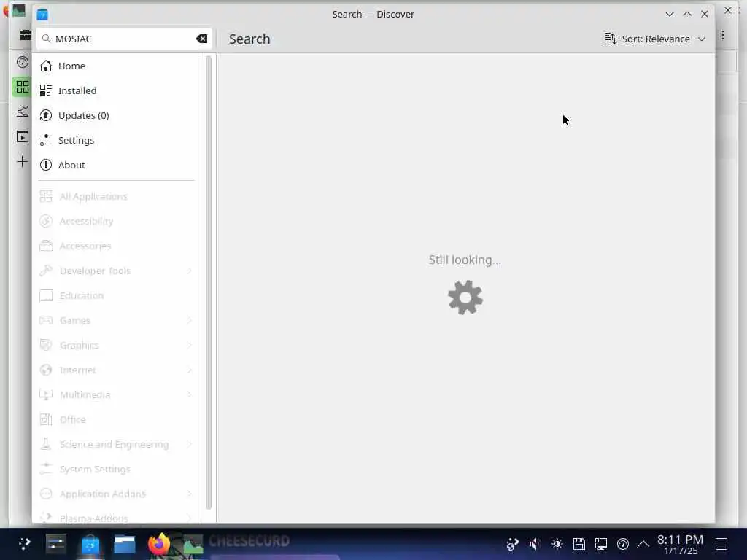Expand Science and Engineering subcategories arrow
747x560 pixels.
click(189, 444)
